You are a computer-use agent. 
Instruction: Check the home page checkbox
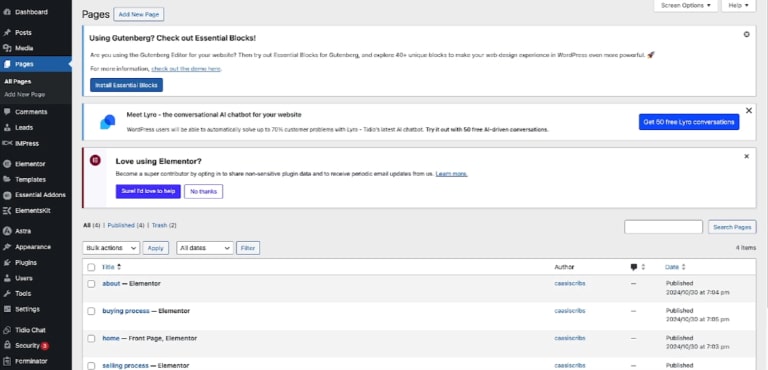coord(91,339)
